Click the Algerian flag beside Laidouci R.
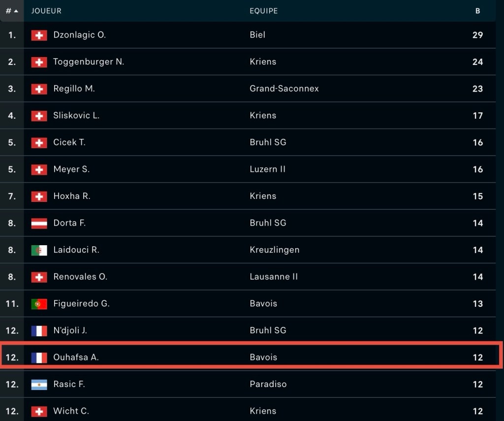Viewport: 504px width, 421px height. pos(39,250)
